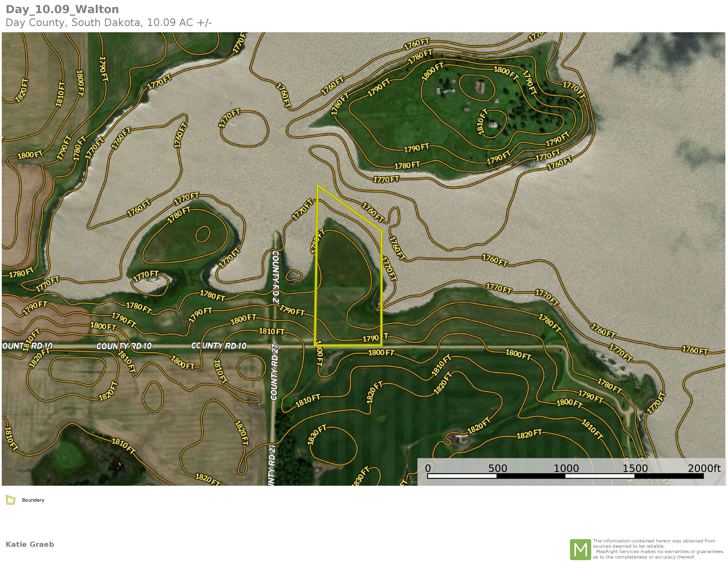The width and height of the screenshot is (728, 563).
Task: Click the 1830 FT contour label
Action: point(317,435)
